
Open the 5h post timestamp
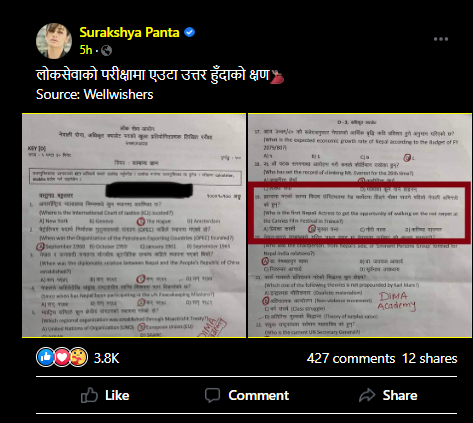(86, 50)
